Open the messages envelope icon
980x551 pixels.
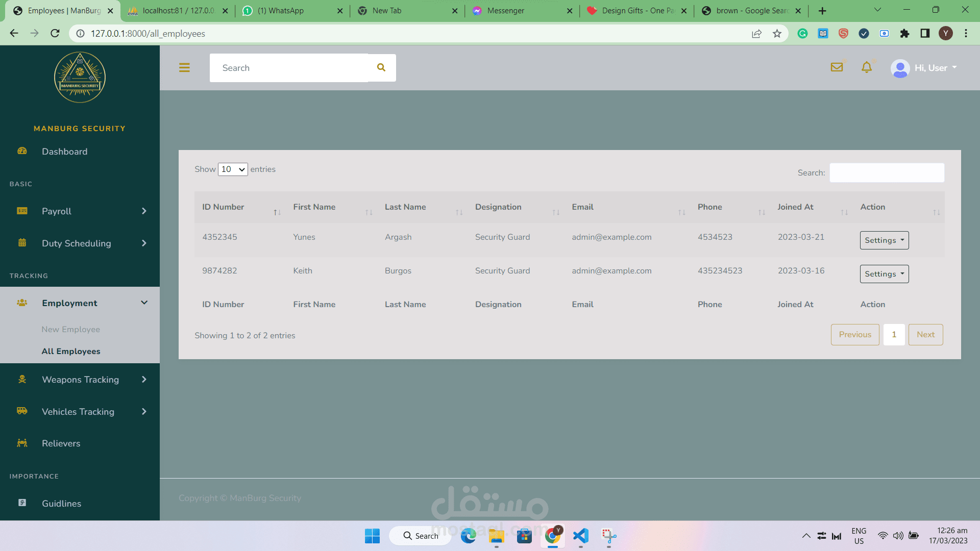tap(837, 67)
